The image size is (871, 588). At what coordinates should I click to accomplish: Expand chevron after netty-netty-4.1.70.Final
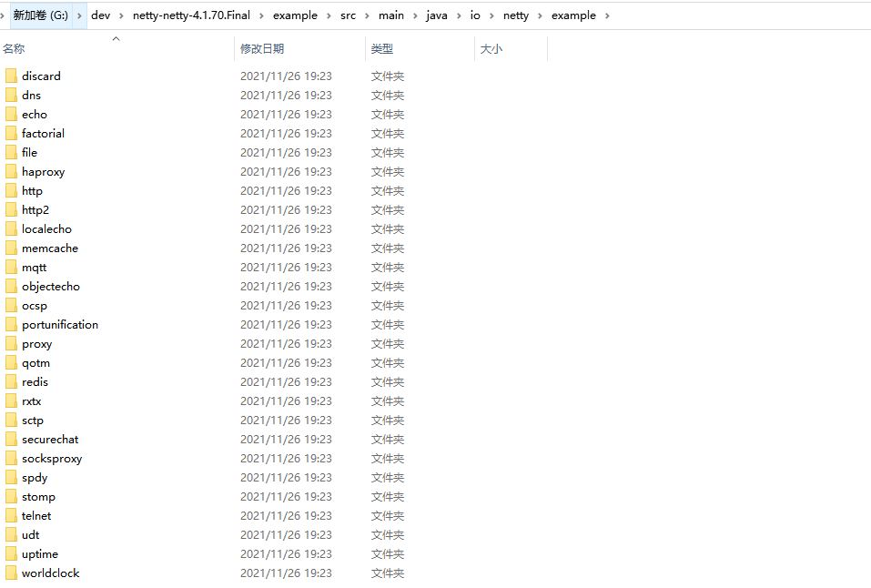pos(261,15)
